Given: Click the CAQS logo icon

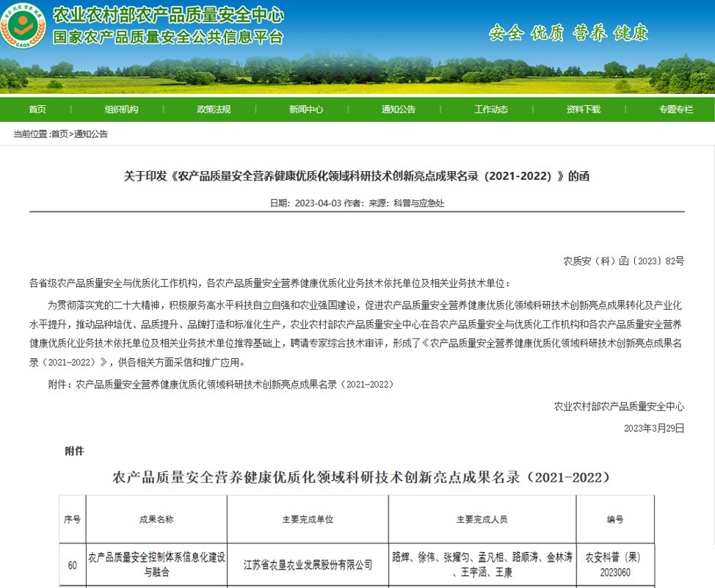Looking at the screenshot, I should coord(23,26).
